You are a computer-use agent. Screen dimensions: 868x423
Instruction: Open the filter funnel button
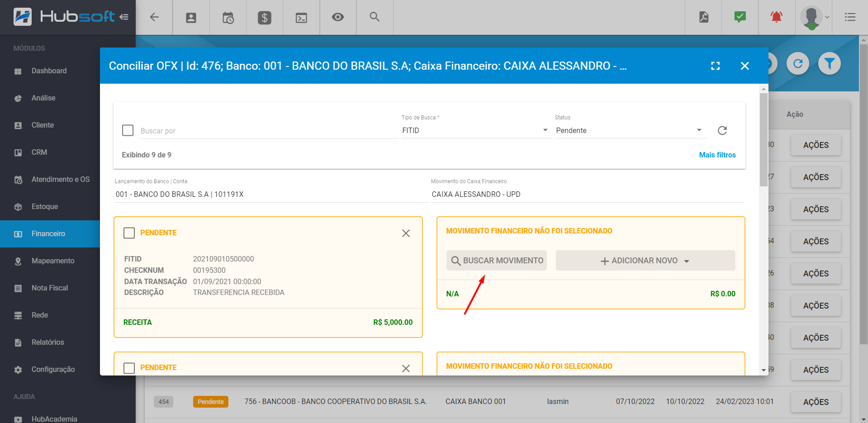point(830,64)
